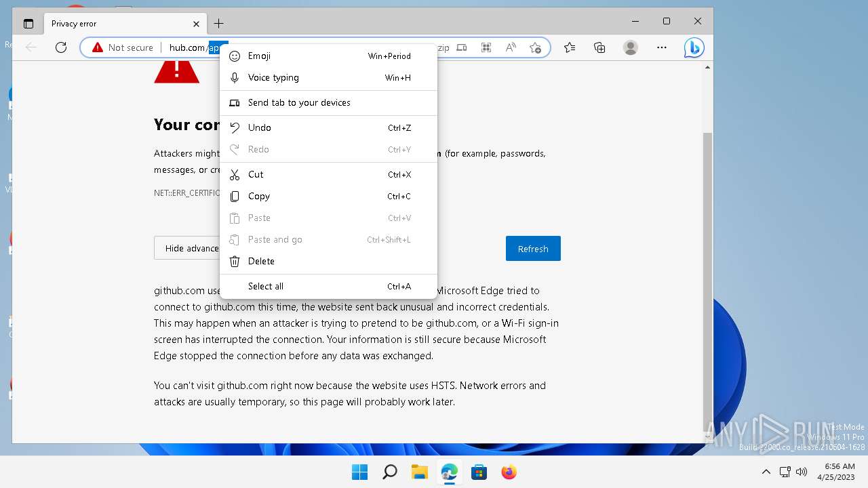Click the scissors Cut icon
Screen dimensions: 868x488
click(235, 175)
